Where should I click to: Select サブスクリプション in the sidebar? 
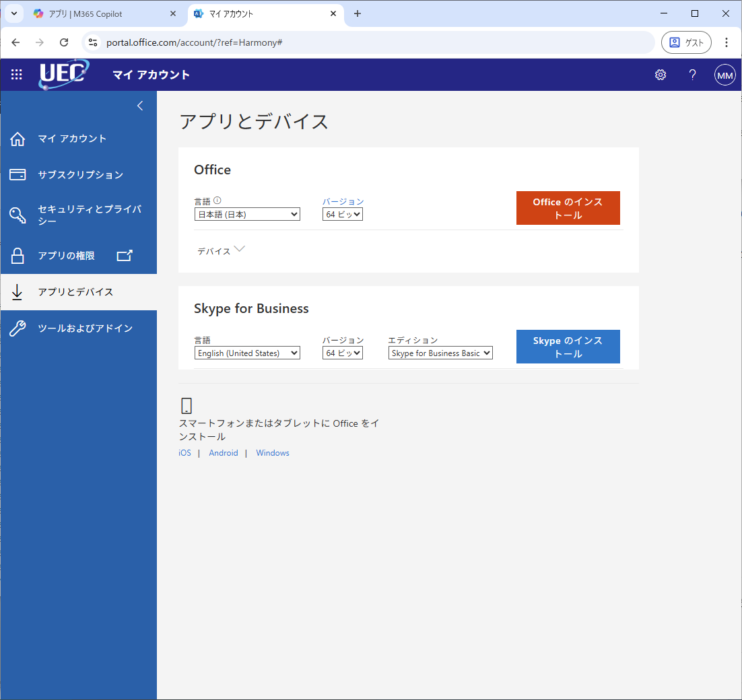pos(80,175)
